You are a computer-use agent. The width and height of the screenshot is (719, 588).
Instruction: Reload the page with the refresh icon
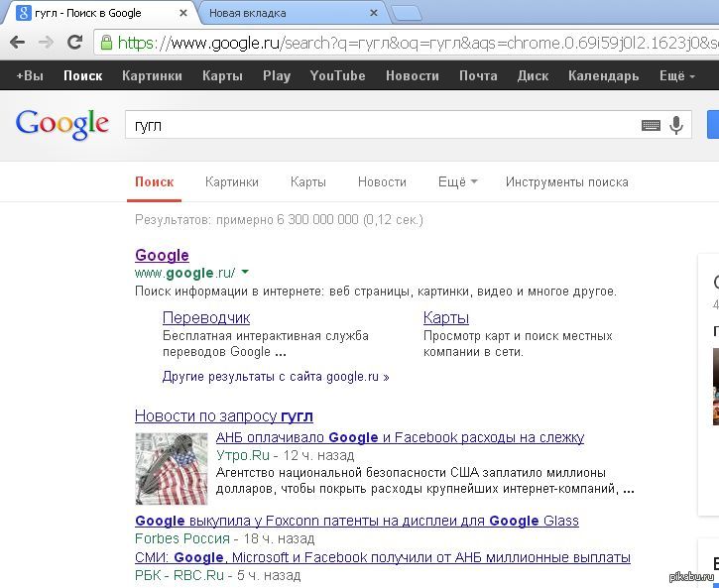[x=74, y=43]
